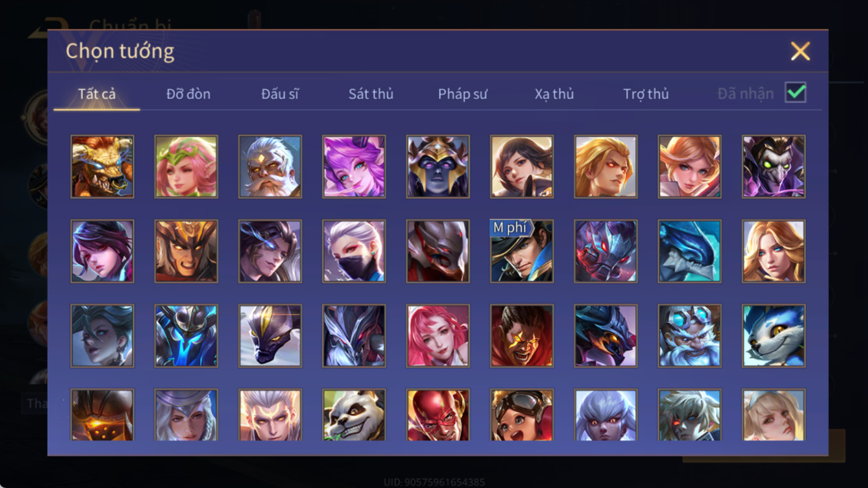Open the 'Đấu sĩ' tab
868x488 pixels.
pos(280,94)
